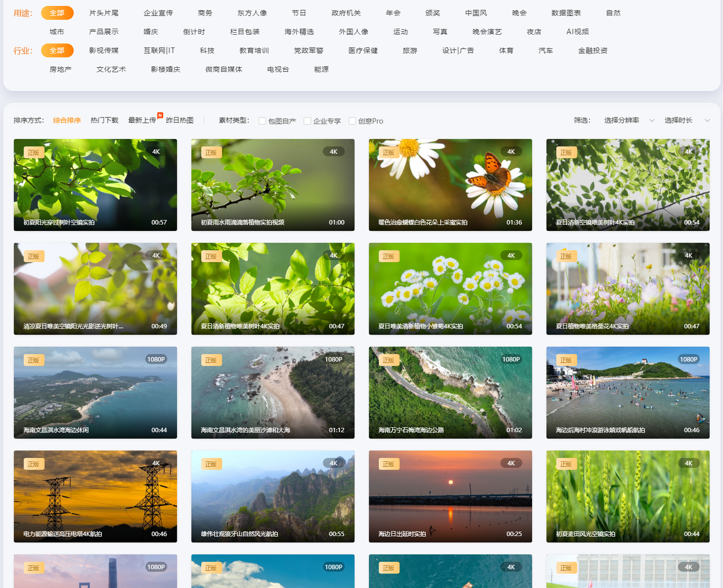Choose the 商务 usage filter

[205, 13]
